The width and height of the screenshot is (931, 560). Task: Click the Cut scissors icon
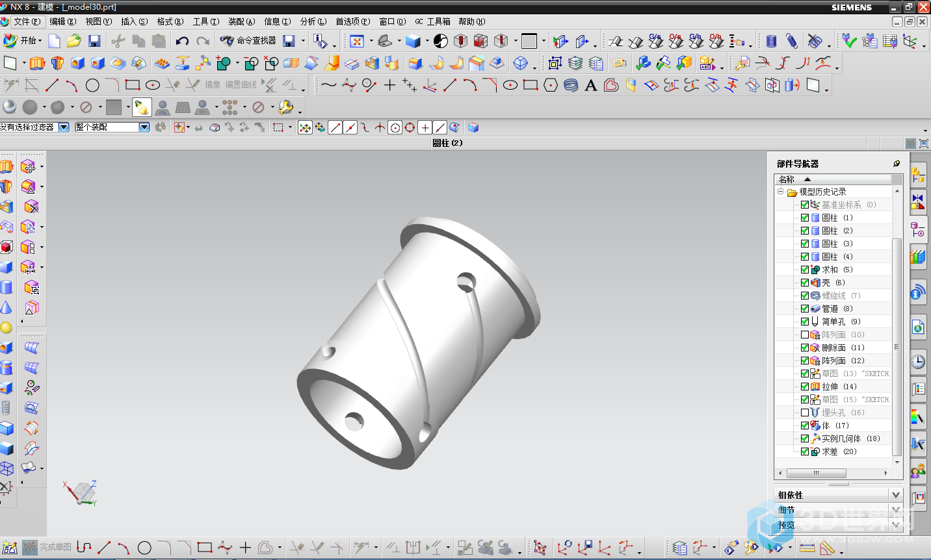click(x=118, y=41)
